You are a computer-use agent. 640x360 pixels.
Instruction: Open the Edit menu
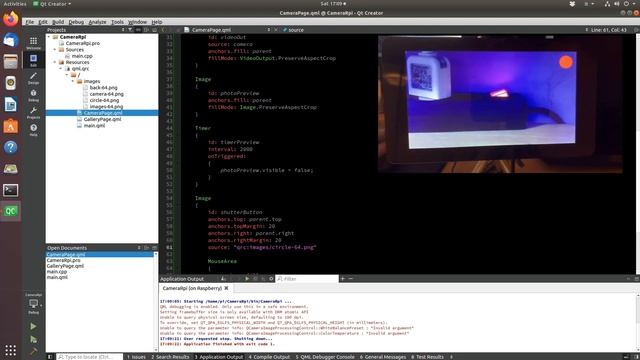coord(43,22)
